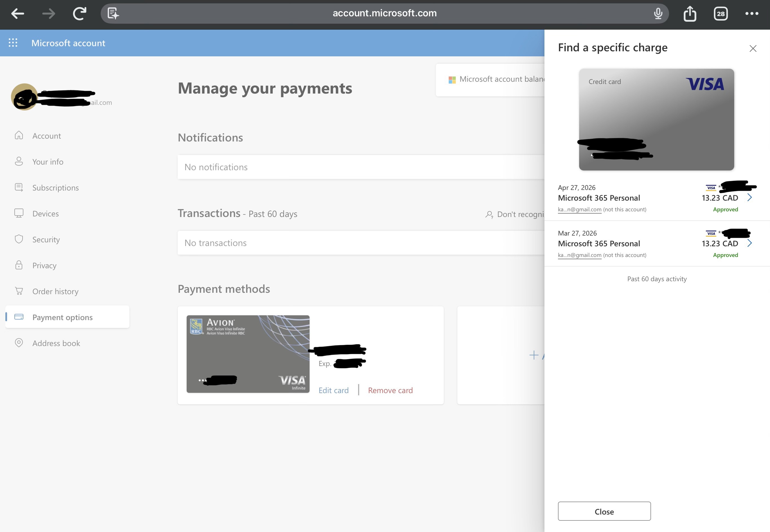Click the Microsoft account header title
The height and width of the screenshot is (532, 770).
click(x=68, y=43)
